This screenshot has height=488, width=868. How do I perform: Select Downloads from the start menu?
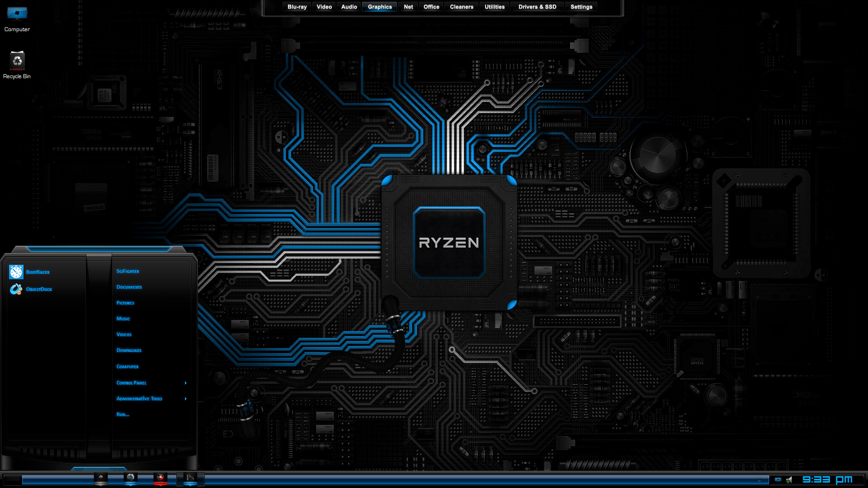pyautogui.click(x=128, y=350)
